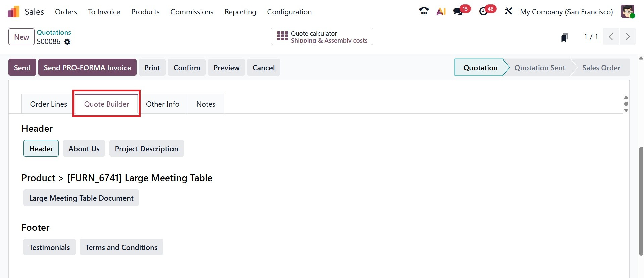The height and width of the screenshot is (278, 644).
Task: Open the AI assistant icon
Action: click(x=441, y=12)
